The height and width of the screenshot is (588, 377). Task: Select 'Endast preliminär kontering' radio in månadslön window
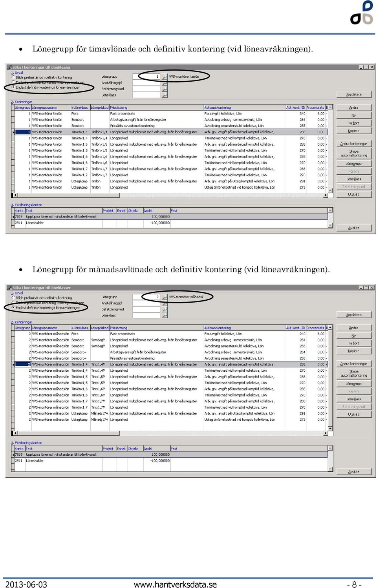point(13,303)
